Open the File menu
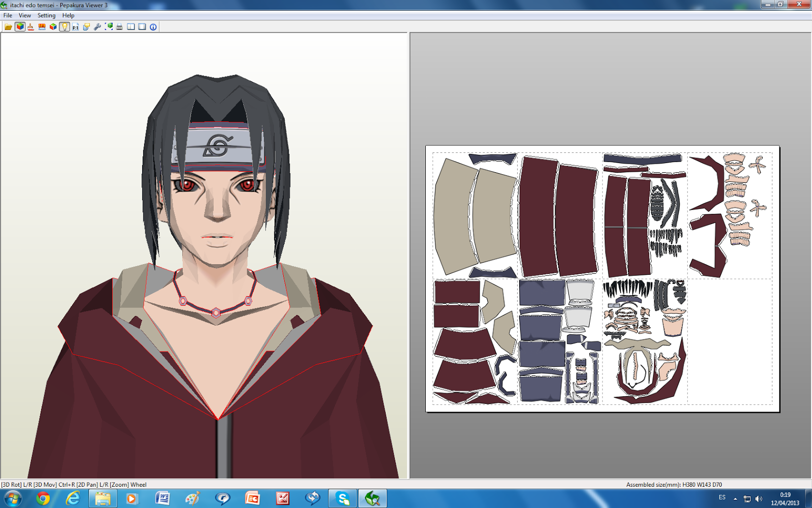The width and height of the screenshot is (812, 508). click(7, 15)
